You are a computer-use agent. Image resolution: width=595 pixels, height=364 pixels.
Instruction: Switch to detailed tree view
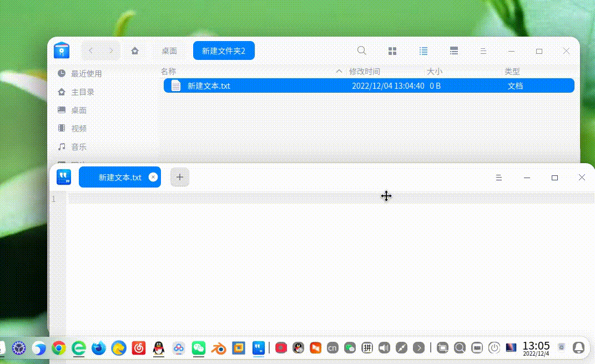pyautogui.click(x=454, y=51)
